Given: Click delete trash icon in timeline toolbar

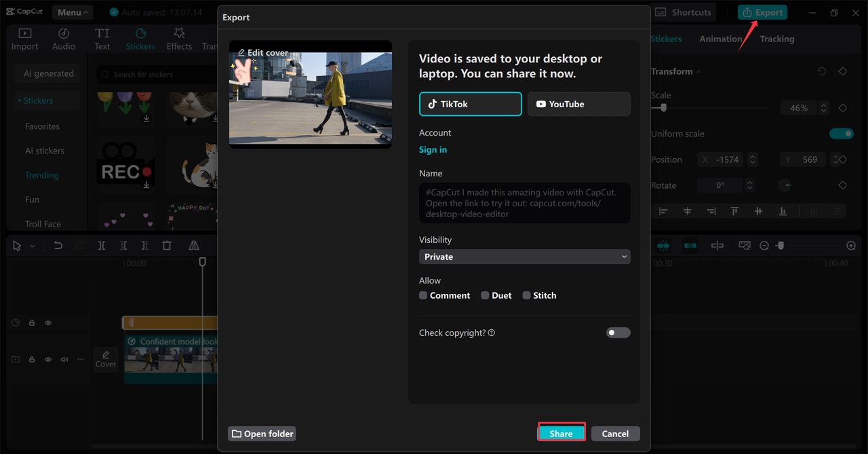Looking at the screenshot, I should pyautogui.click(x=167, y=246).
